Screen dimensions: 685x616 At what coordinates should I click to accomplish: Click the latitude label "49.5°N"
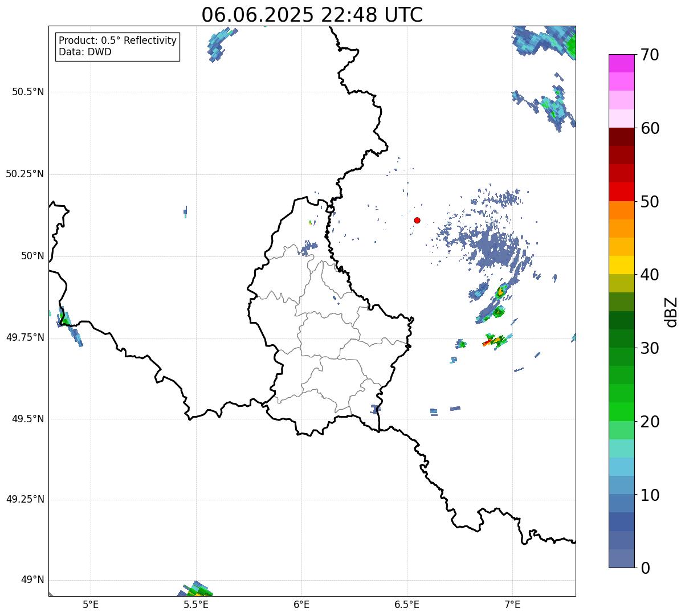coord(28,419)
